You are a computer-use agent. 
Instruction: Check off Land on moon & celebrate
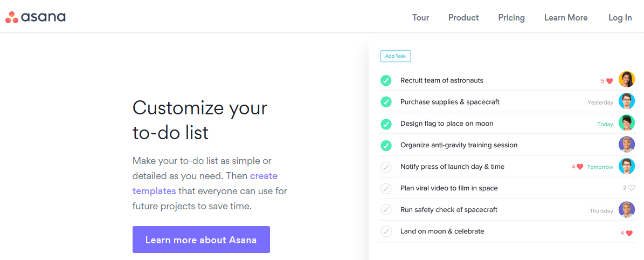(x=386, y=231)
